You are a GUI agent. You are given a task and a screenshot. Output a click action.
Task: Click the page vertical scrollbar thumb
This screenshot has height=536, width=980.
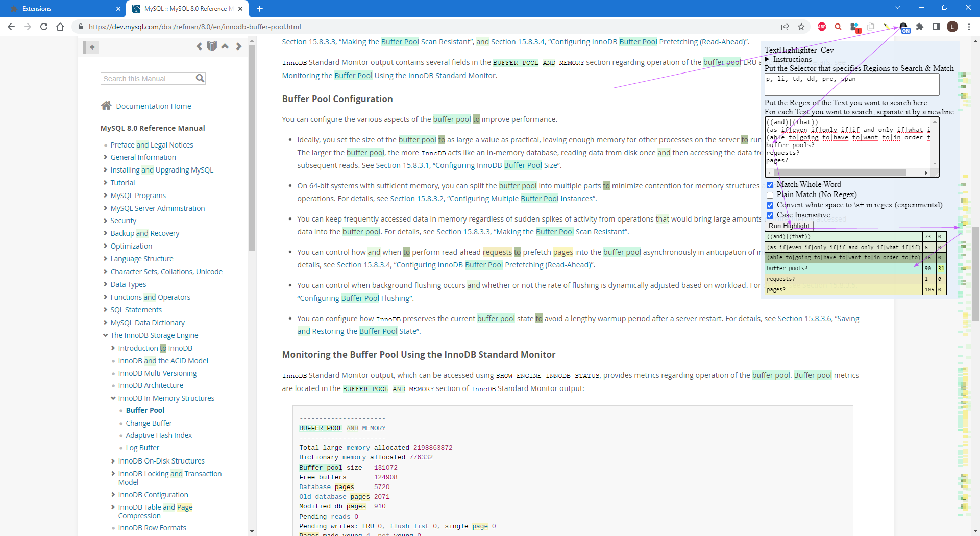point(975,274)
